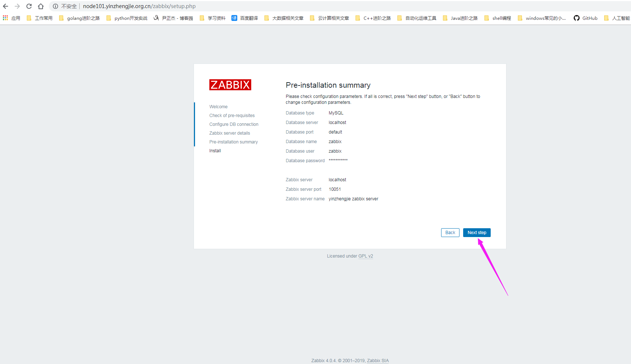Open the 百度翻译 bookmark

[245, 18]
